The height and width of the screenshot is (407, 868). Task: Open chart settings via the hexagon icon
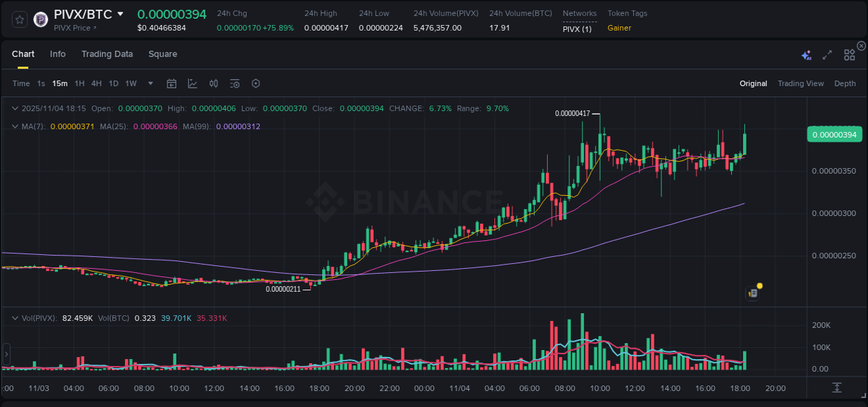point(256,83)
